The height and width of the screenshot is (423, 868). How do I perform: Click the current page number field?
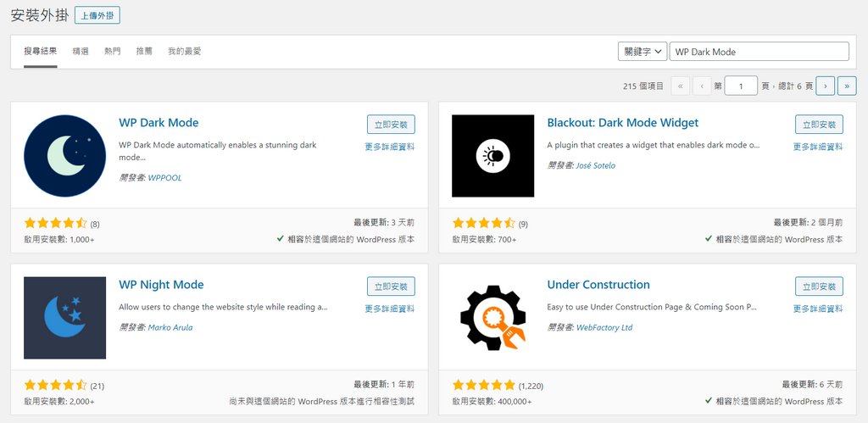(x=742, y=86)
